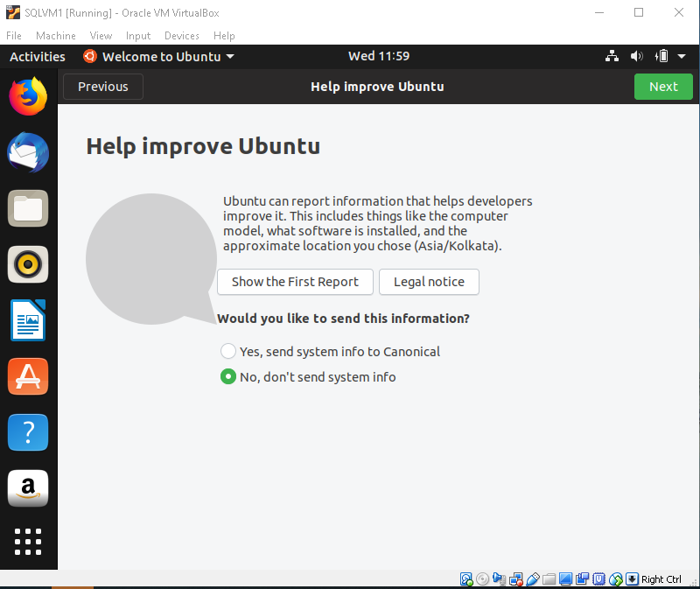Open the Files manager in dock

[28, 208]
